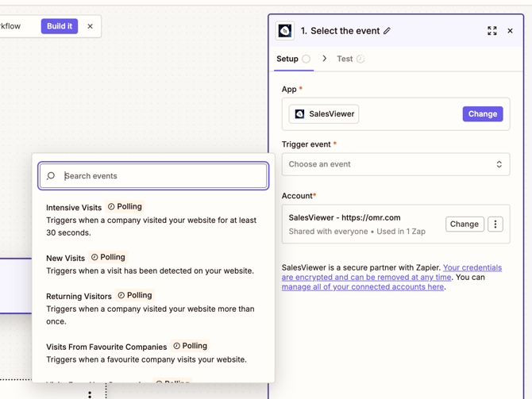532x399 pixels.
Task: Open account options three-dot menu
Action: 495,224
